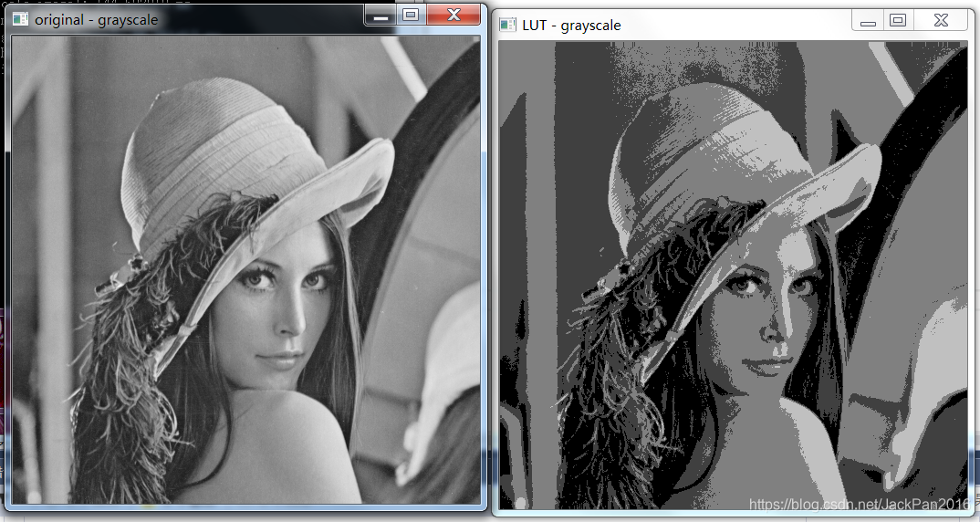Click the app icon of the original - grayscale window
Viewport: 980px width, 522px height.
pos(20,19)
